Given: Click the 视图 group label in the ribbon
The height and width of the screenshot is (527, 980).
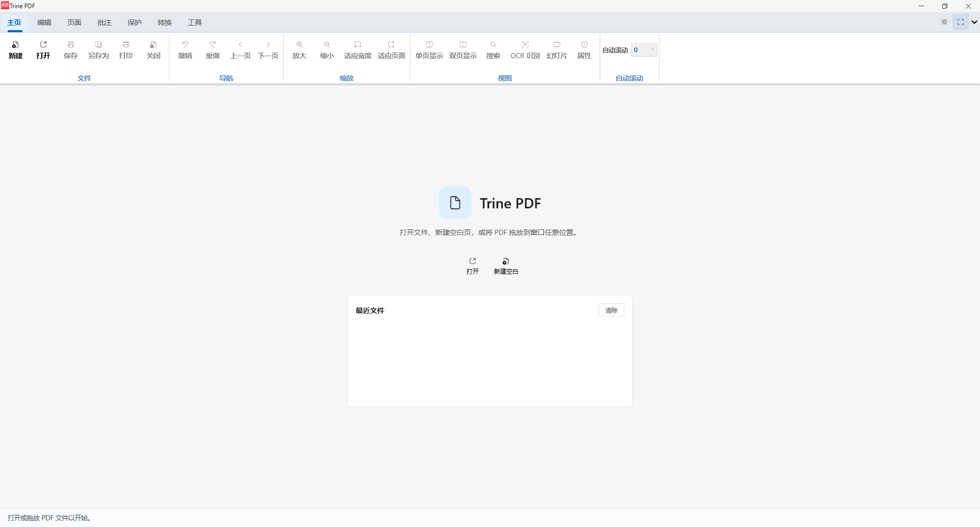Looking at the screenshot, I should (505, 78).
